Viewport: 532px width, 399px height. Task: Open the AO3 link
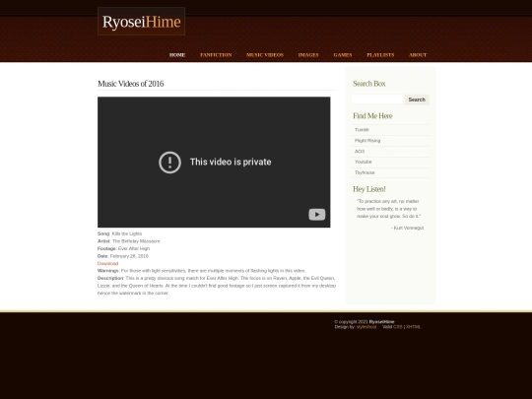pyautogui.click(x=360, y=152)
